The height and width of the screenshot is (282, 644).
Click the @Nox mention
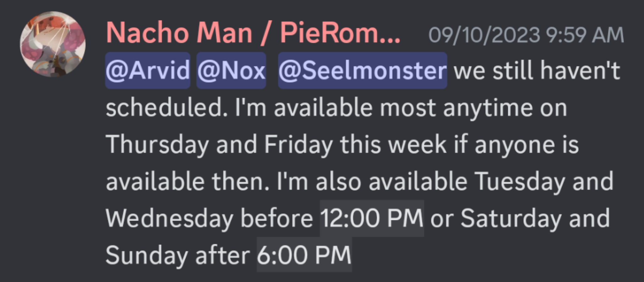pos(231,70)
